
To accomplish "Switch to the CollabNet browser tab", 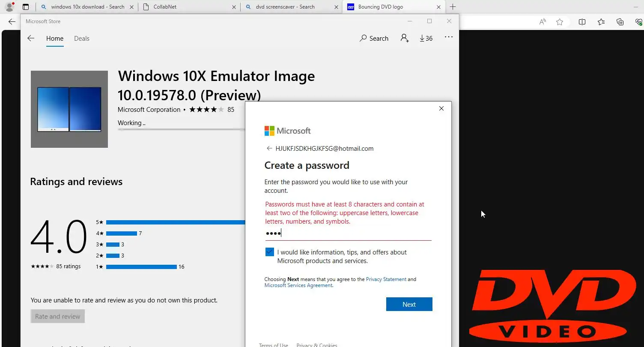I will 189,7.
